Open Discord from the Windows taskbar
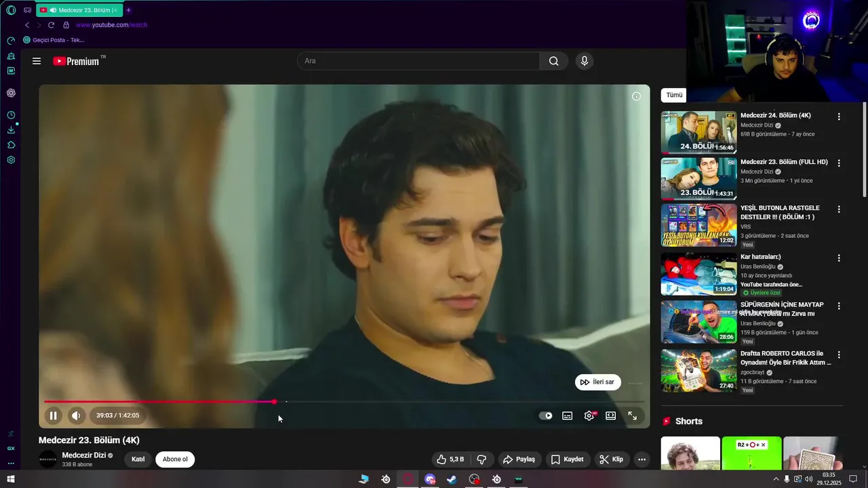Image resolution: width=868 pixels, height=488 pixels. coord(430,479)
